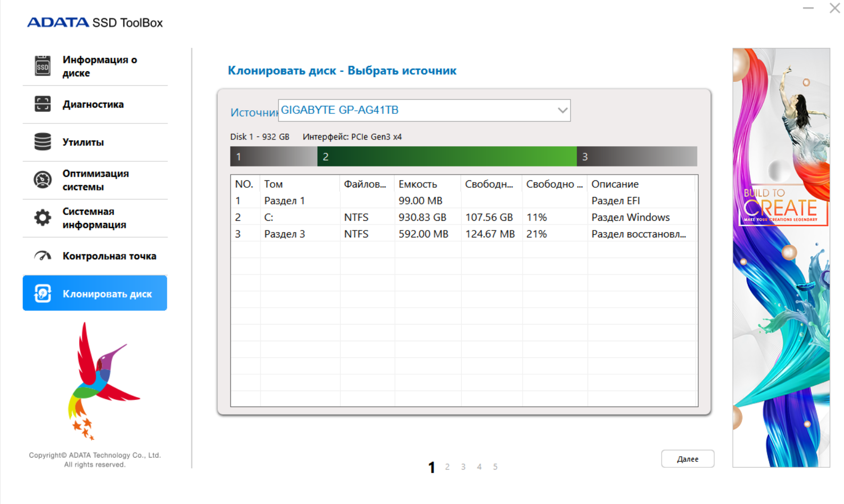844x504 pixels.
Task: Click the Том column header
Action: click(300, 184)
